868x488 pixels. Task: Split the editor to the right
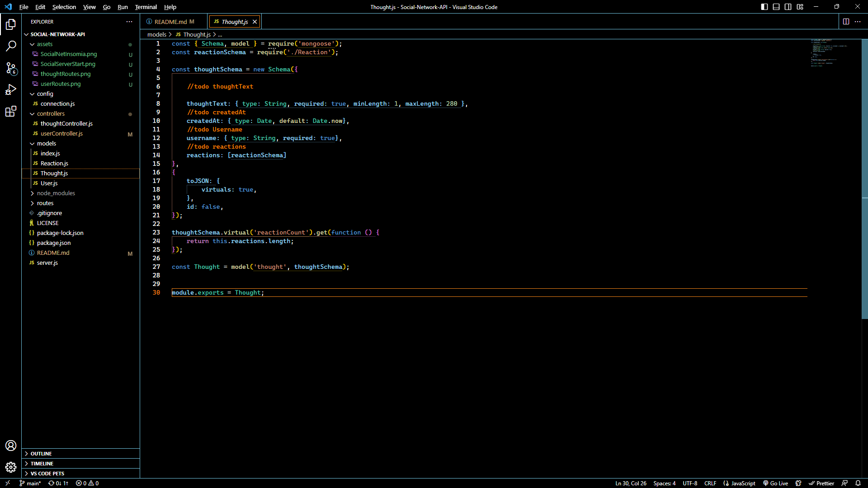(846, 22)
